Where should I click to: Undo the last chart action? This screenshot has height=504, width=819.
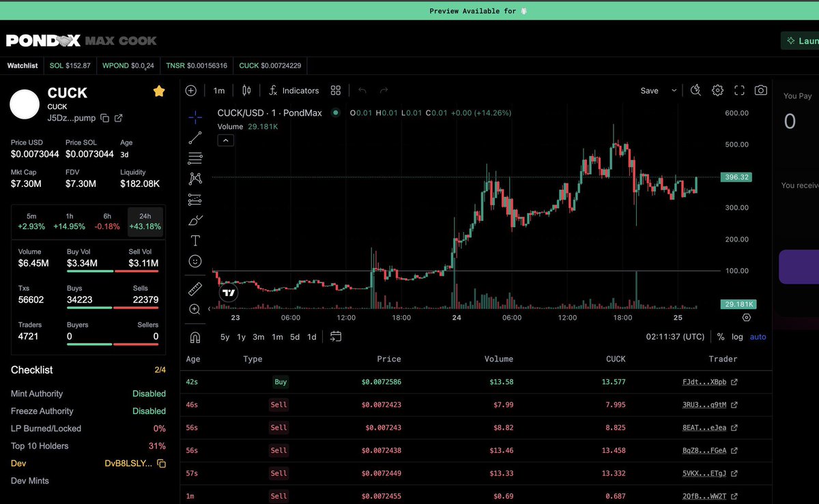(x=362, y=91)
